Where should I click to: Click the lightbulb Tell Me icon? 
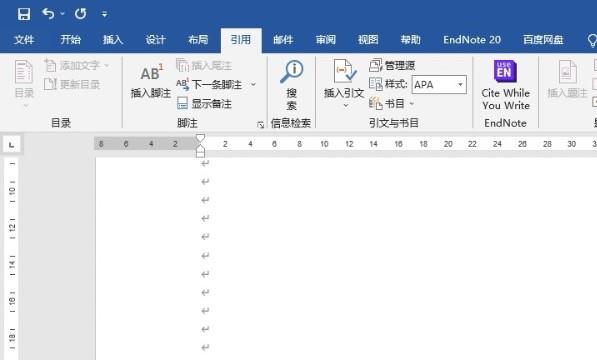592,40
